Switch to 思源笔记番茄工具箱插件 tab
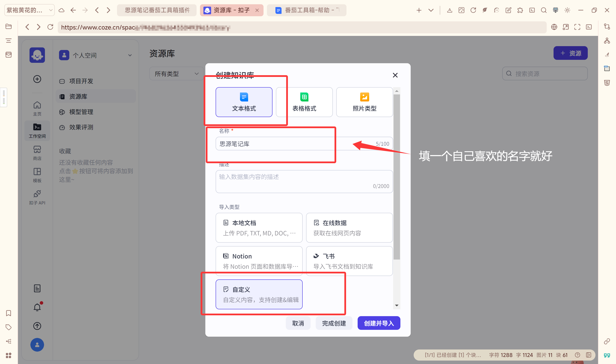616x364 pixels. 157,10
